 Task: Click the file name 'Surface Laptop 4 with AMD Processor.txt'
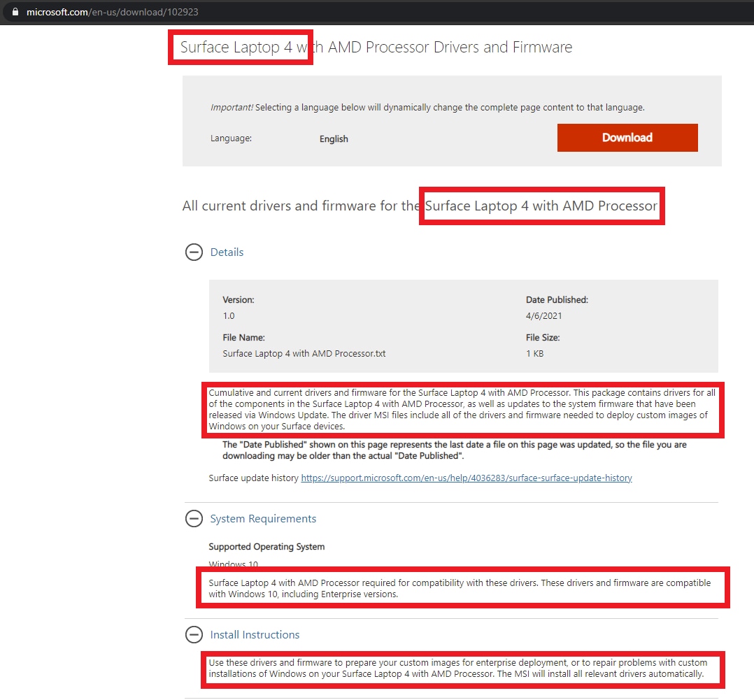pyautogui.click(x=304, y=353)
